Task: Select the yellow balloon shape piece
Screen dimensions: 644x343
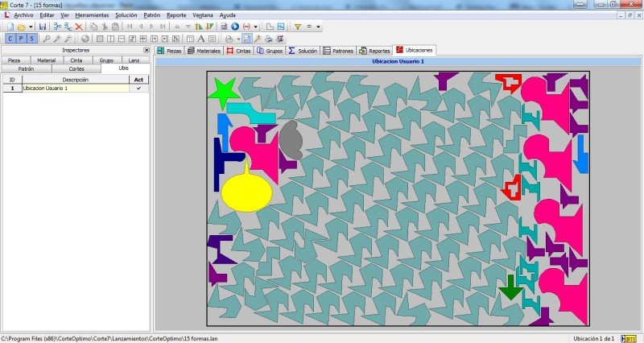Action: click(x=246, y=193)
